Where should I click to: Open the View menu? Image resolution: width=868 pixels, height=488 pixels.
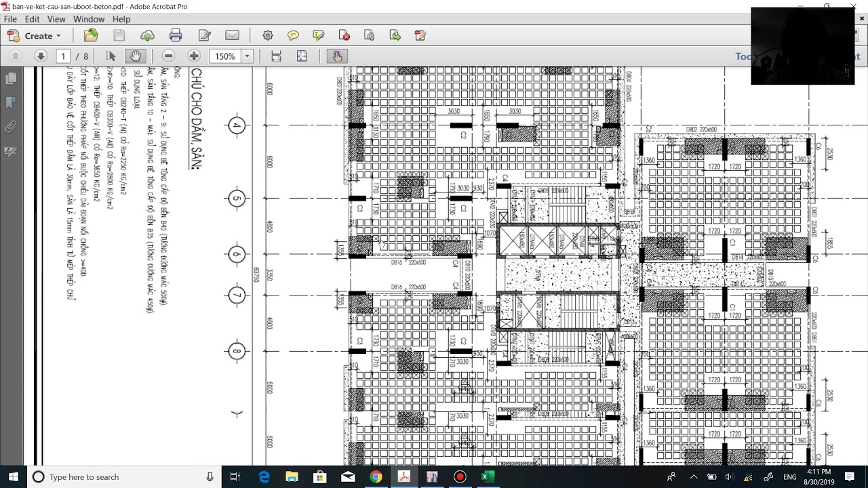[x=56, y=19]
